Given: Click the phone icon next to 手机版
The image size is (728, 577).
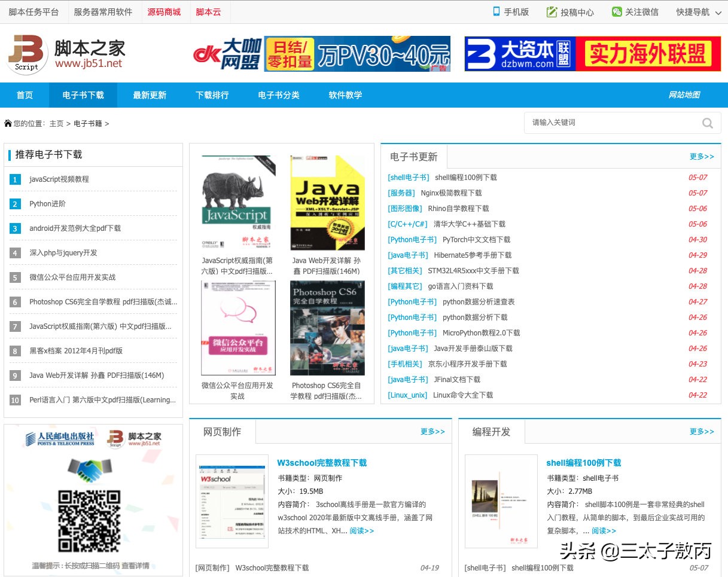Looking at the screenshot, I should click(496, 11).
